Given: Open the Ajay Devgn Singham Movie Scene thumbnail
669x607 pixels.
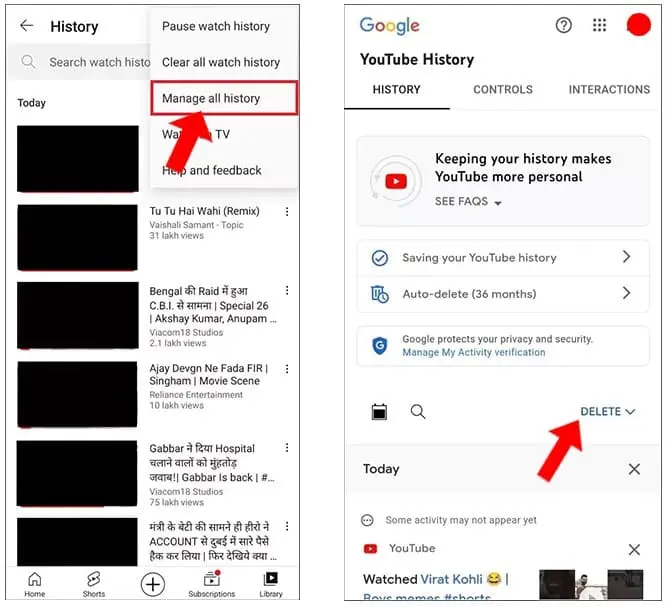Looking at the screenshot, I should tap(77, 394).
